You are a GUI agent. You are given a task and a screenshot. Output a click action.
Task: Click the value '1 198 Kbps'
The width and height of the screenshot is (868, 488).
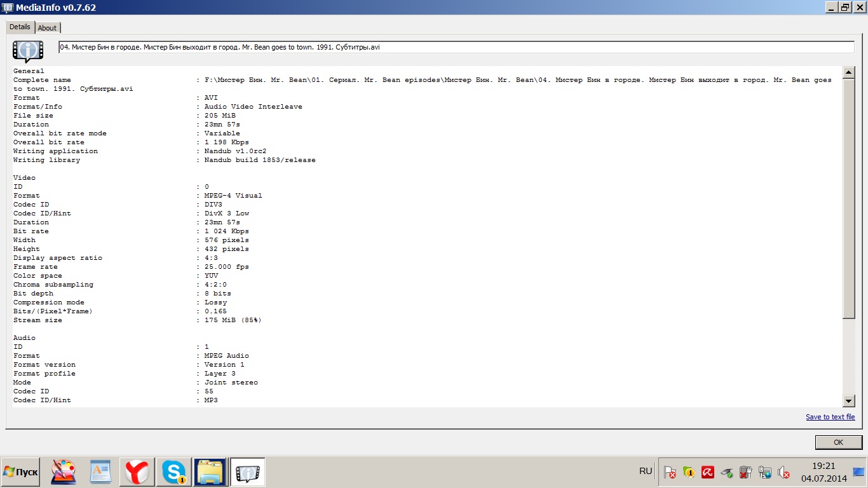(227, 142)
